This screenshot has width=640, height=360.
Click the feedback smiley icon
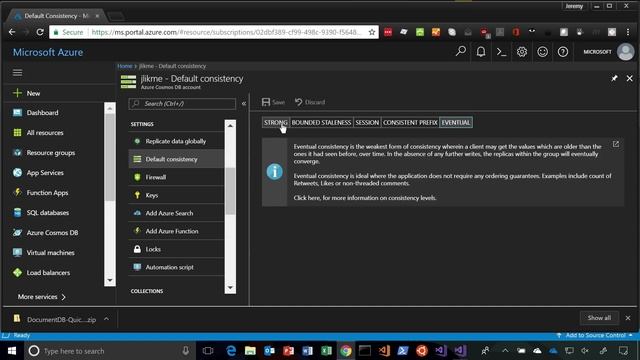pyautogui.click(x=542, y=52)
